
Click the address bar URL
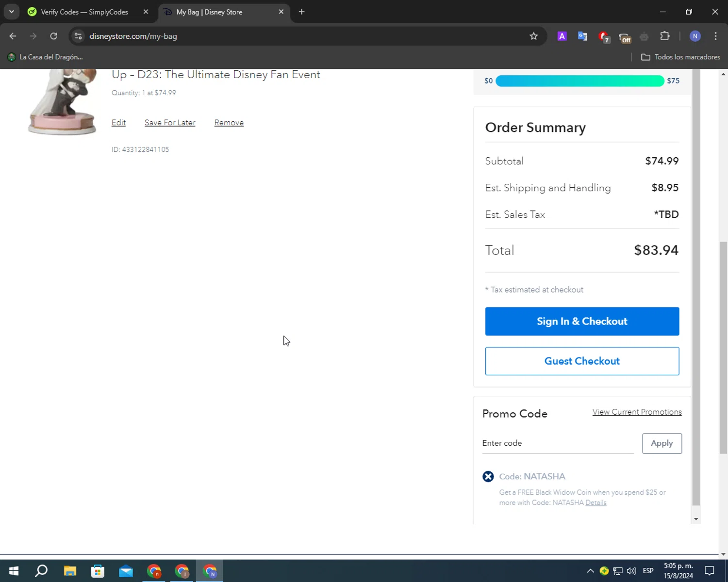(133, 36)
